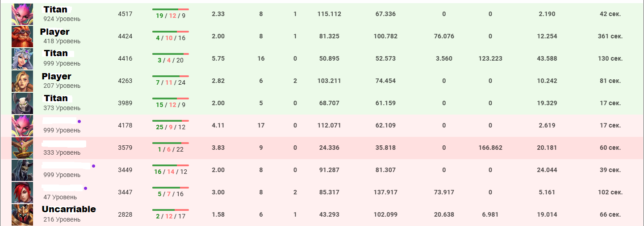Open the Titan profile with level 924

[x=55, y=9]
